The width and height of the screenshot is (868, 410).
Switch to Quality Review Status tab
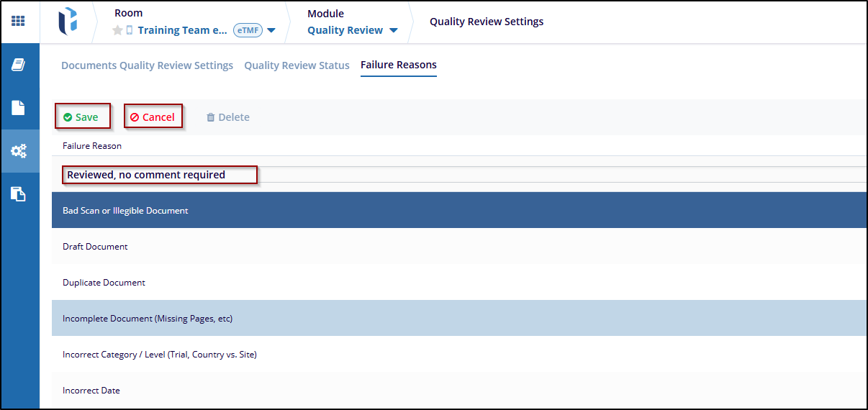[x=297, y=65]
